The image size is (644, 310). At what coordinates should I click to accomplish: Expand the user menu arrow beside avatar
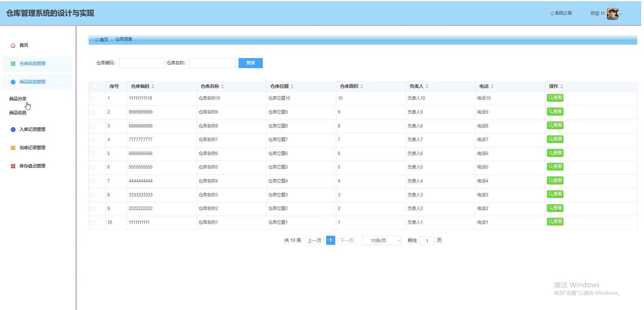[621, 14]
